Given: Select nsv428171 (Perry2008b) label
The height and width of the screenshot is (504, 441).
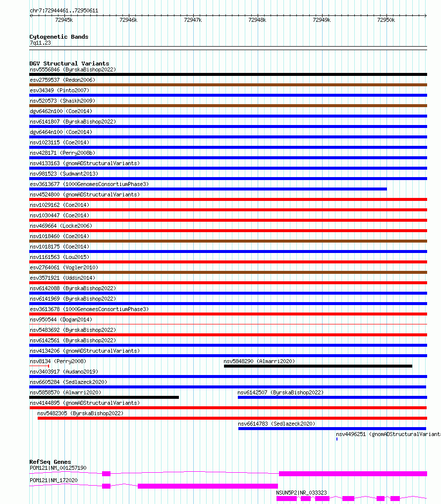Looking at the screenshot, I should pos(62,153).
